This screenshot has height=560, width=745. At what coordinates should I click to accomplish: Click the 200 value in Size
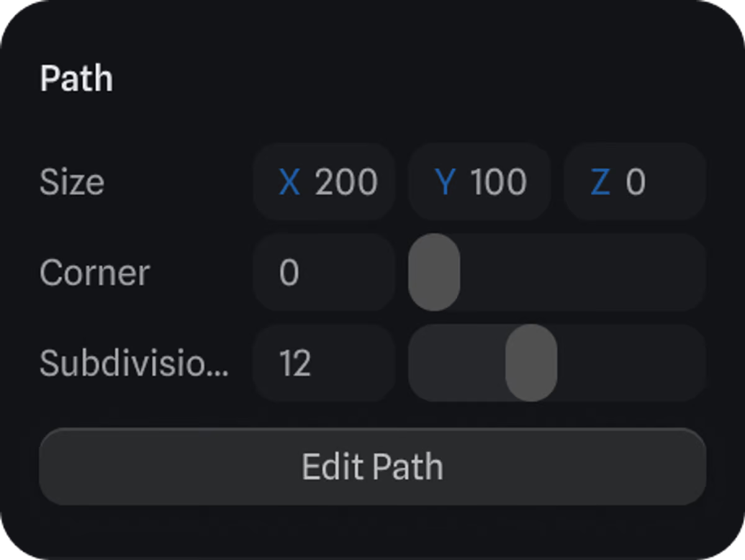point(346,182)
